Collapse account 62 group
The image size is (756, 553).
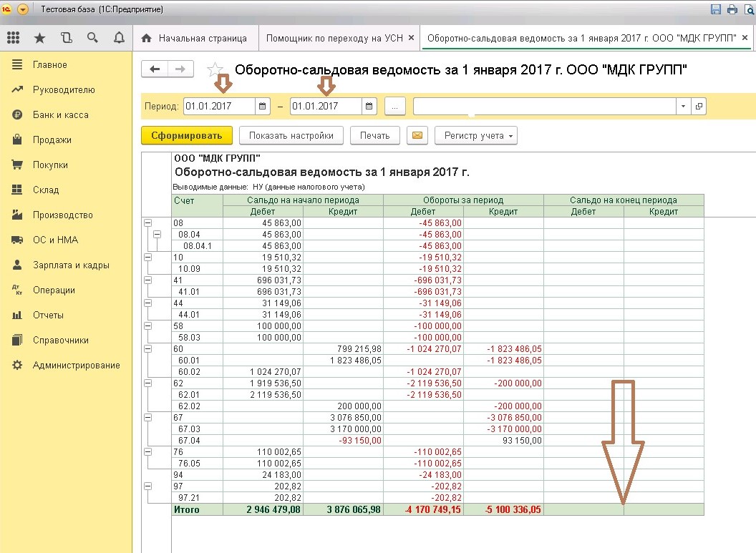coord(148,383)
